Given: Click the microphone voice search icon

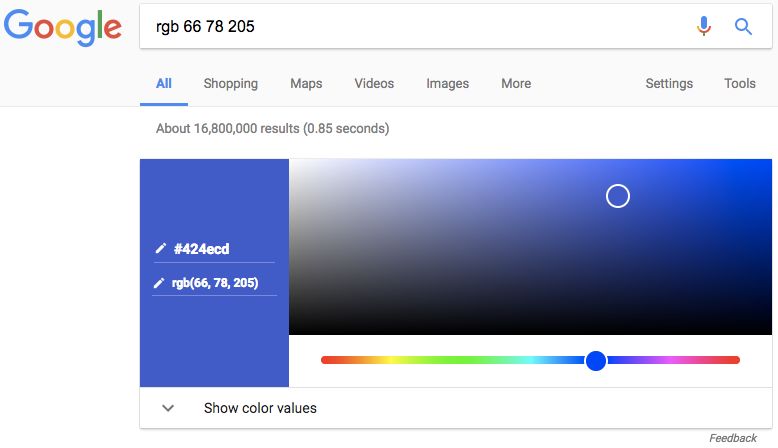Looking at the screenshot, I should pyautogui.click(x=704, y=26).
